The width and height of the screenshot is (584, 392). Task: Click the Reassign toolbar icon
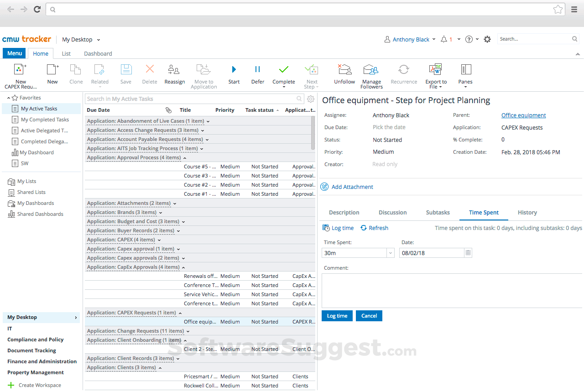coord(174,70)
